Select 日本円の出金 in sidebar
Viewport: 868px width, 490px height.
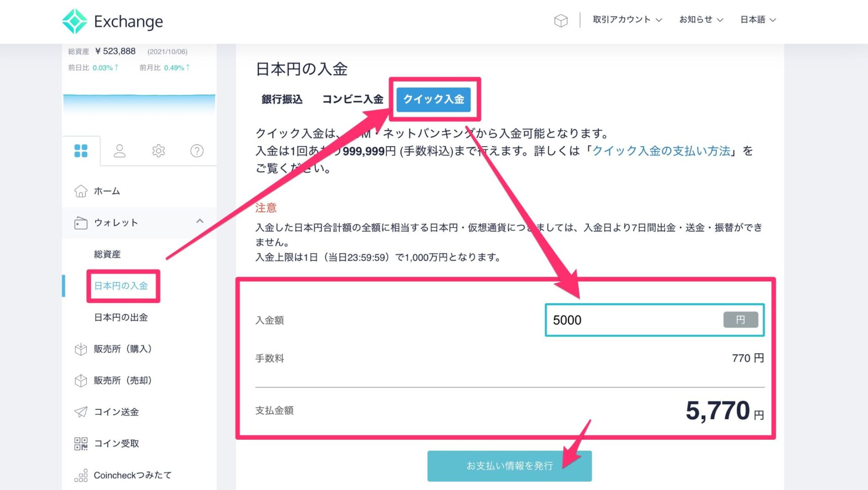coord(121,317)
